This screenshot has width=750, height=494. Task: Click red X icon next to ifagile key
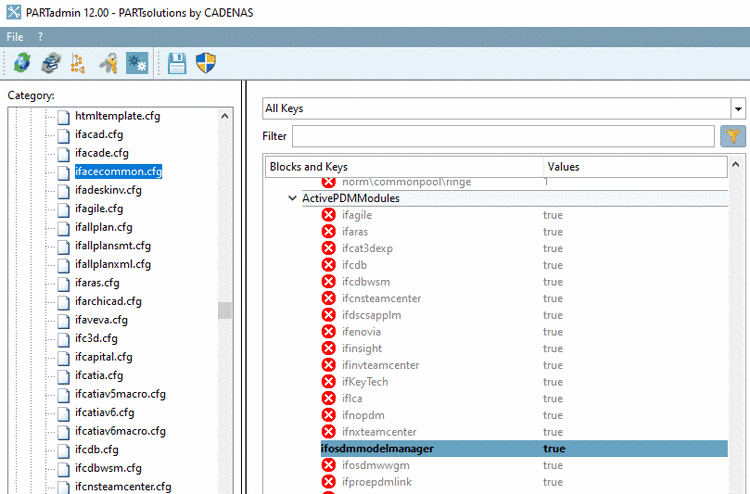click(x=329, y=215)
